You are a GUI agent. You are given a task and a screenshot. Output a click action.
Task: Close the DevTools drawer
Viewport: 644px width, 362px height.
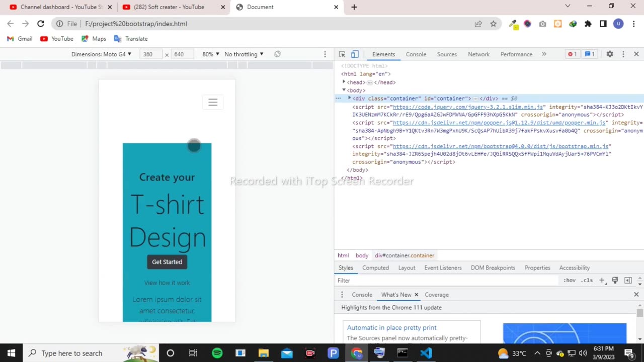pos(636,295)
